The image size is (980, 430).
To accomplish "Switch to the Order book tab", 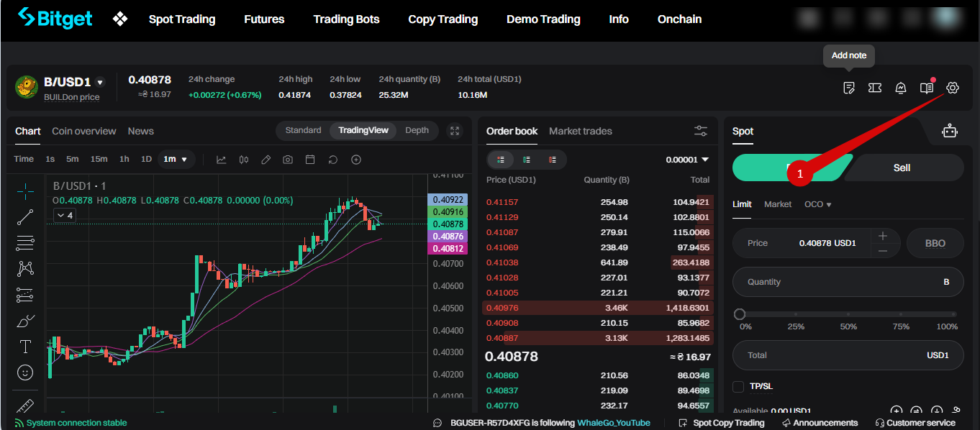I will click(x=512, y=131).
